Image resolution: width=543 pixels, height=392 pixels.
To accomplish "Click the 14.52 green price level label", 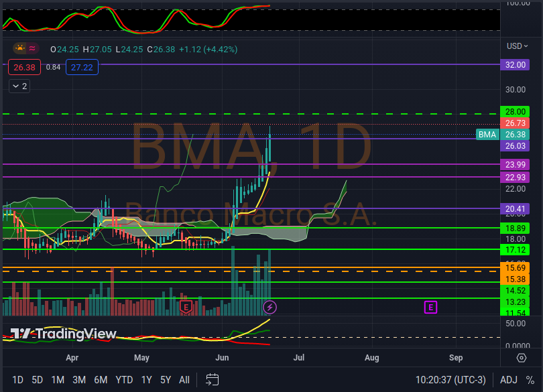I will point(515,291).
